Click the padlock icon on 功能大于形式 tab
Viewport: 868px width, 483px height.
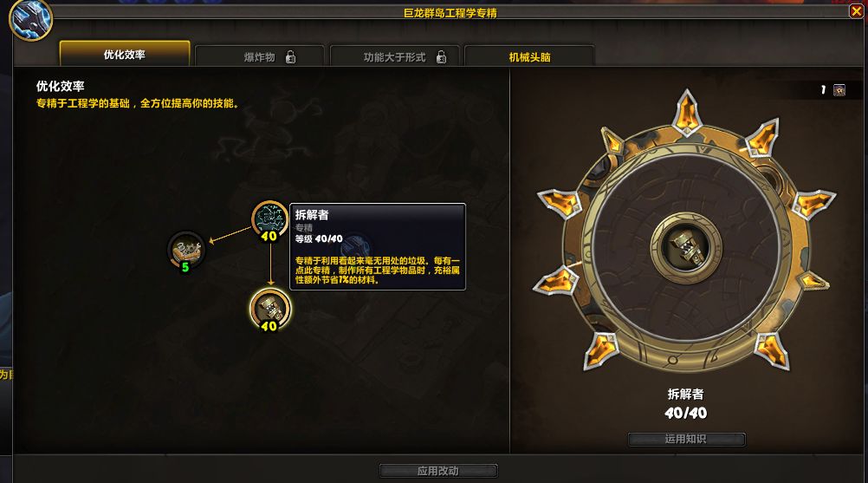coord(441,57)
